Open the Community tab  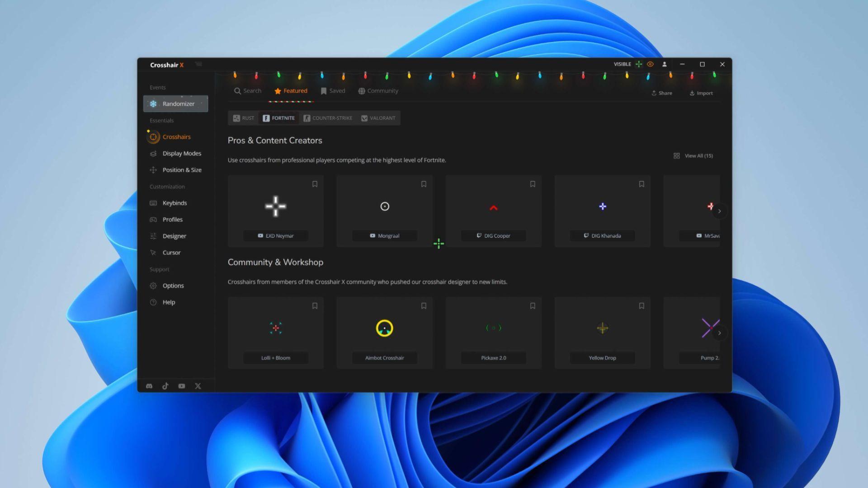click(x=378, y=91)
